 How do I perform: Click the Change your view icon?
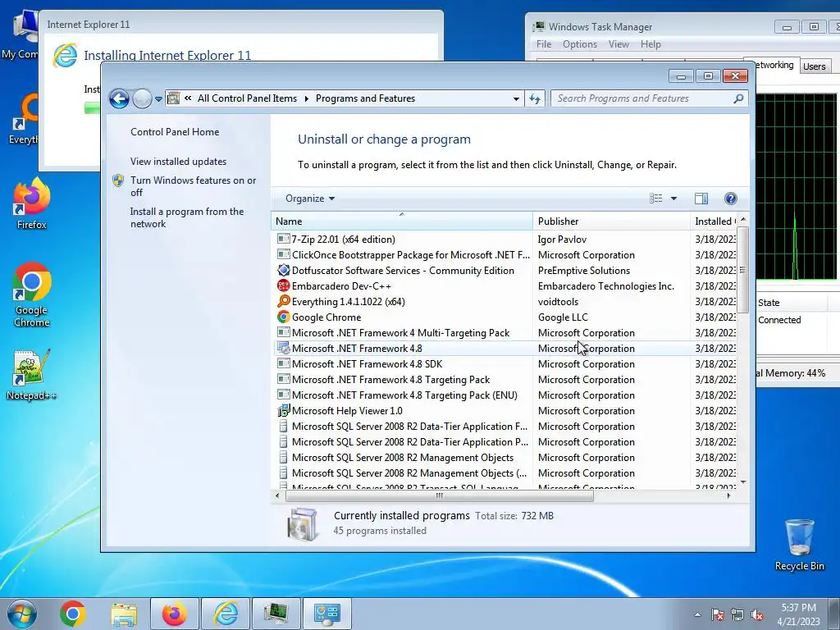click(655, 199)
